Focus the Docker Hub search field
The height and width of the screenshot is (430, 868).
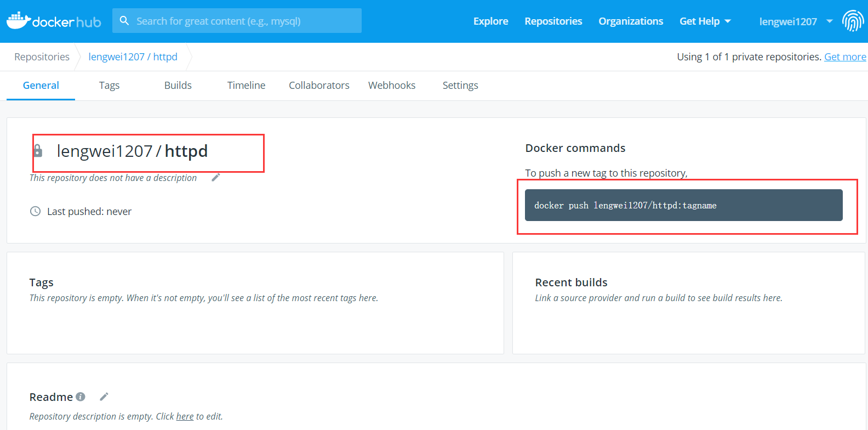pos(237,21)
